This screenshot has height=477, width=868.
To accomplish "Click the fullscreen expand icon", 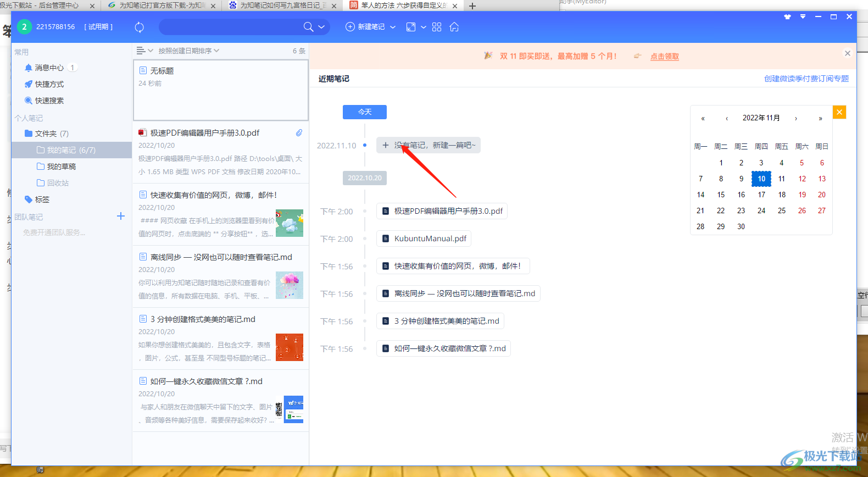I will [x=411, y=27].
